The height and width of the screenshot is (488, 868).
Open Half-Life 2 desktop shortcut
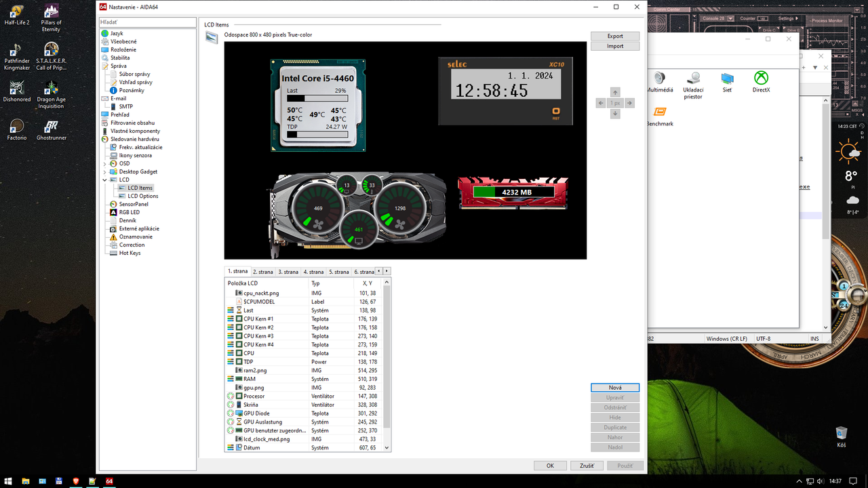(17, 16)
